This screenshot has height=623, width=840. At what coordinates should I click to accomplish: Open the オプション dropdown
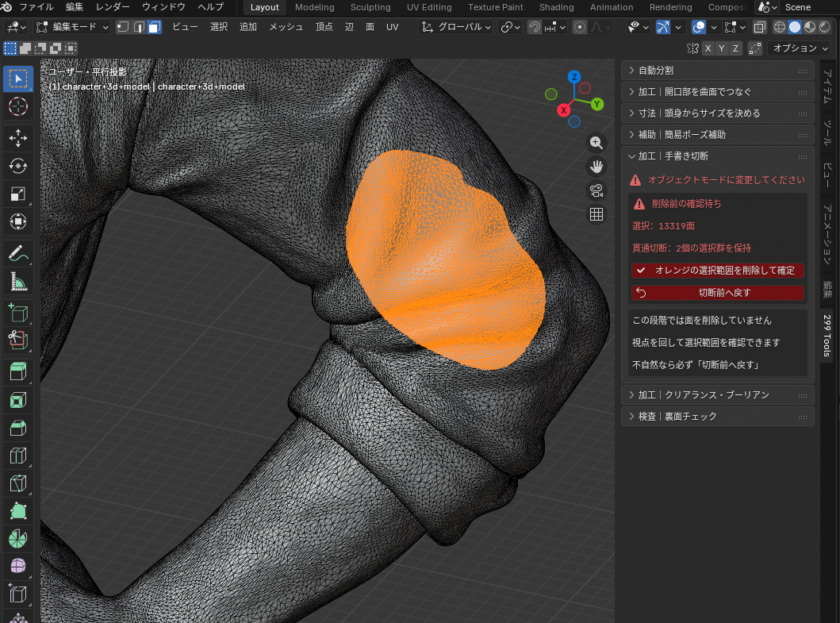800,48
